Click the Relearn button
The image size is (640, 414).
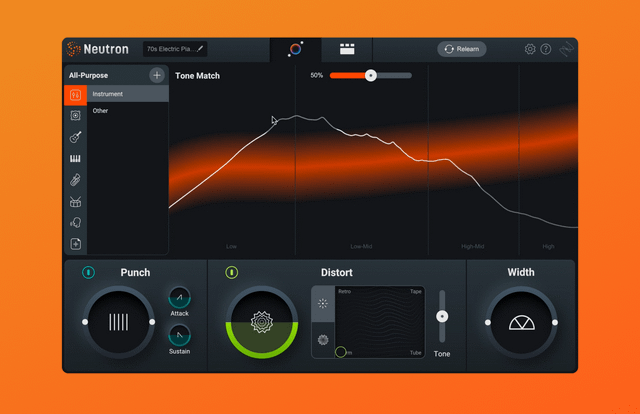coord(462,49)
